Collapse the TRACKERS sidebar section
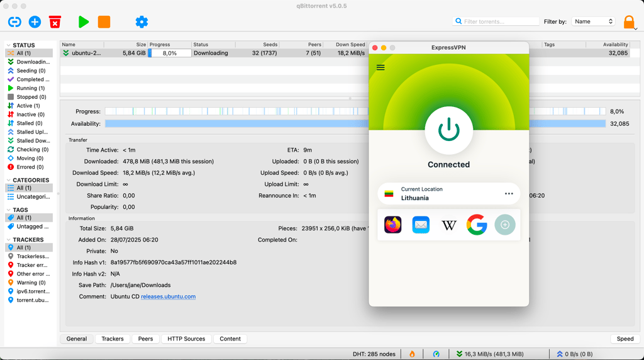This screenshot has width=644, height=360. pos(8,240)
